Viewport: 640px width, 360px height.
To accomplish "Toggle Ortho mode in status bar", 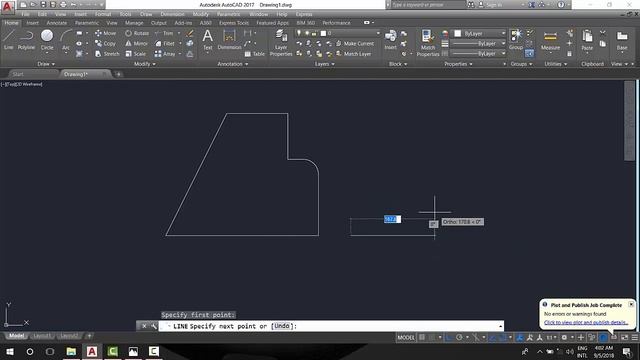I will [x=449, y=337].
